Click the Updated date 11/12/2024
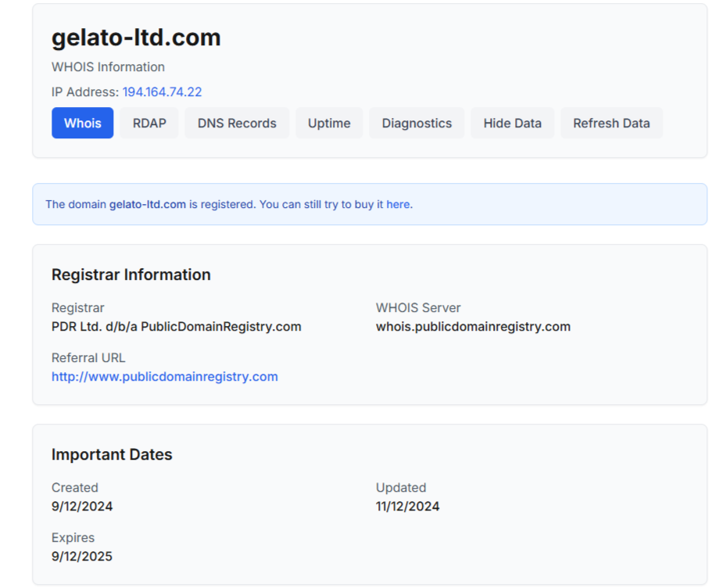This screenshot has height=588, width=723. point(407,507)
